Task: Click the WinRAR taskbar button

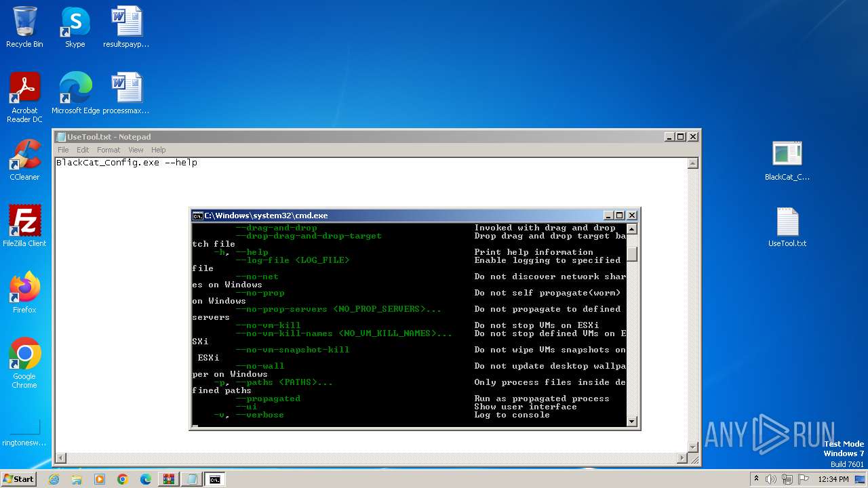Action: (169, 479)
